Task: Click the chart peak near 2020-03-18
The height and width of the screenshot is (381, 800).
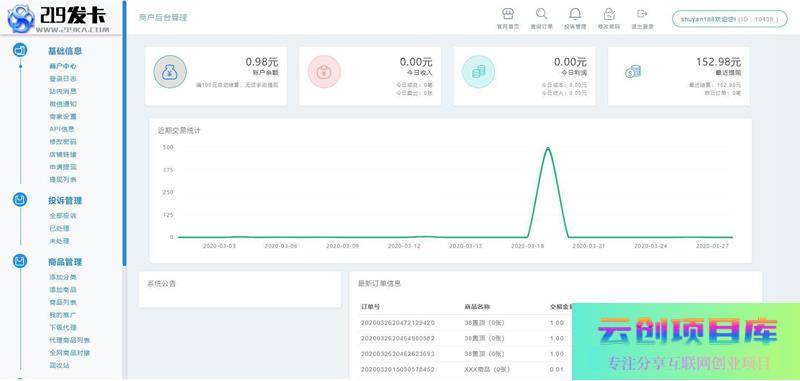Action: pos(547,148)
